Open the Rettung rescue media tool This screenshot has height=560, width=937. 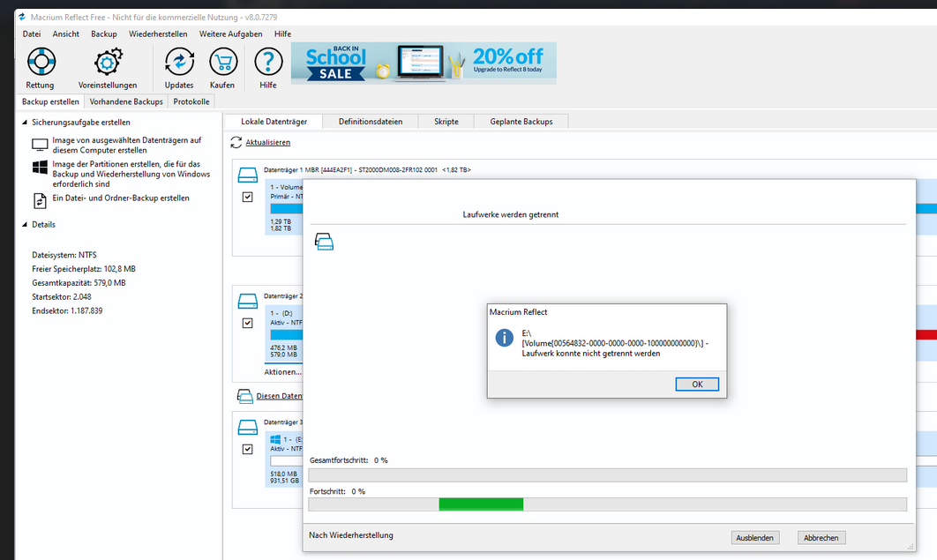click(x=41, y=62)
